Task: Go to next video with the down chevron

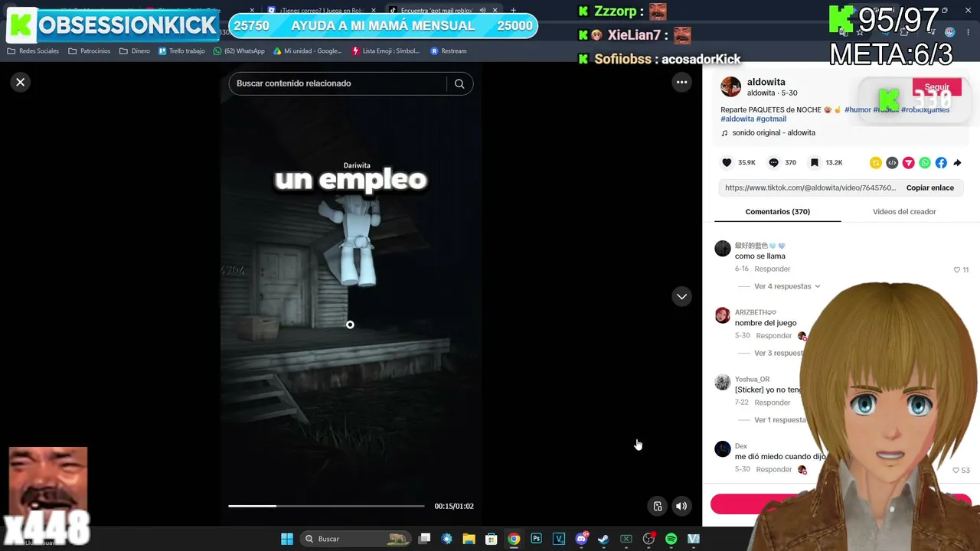Action: (x=681, y=296)
